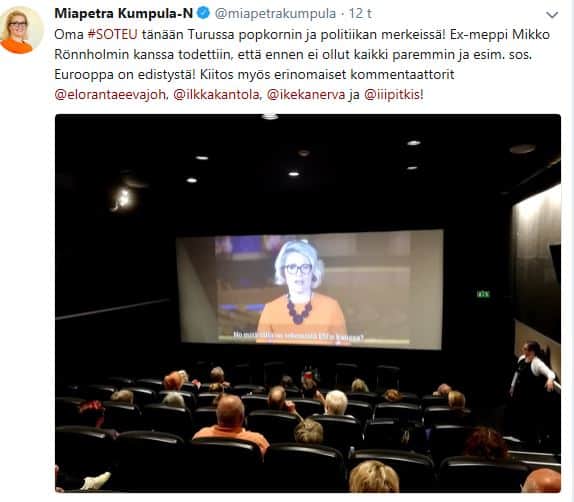Expand the tweet options chevron
The height and width of the screenshot is (502, 574).
(x=552, y=15)
